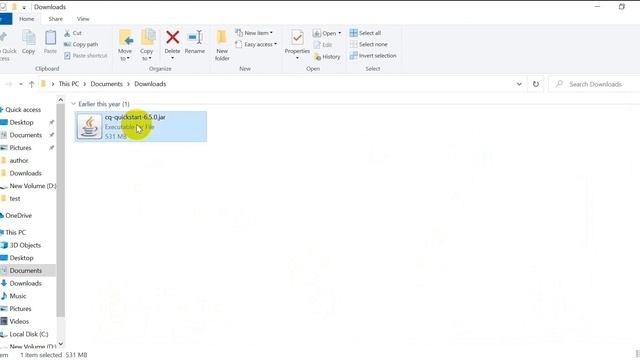Expand the Open button dropdown
The image size is (640, 360).
[x=340, y=33]
